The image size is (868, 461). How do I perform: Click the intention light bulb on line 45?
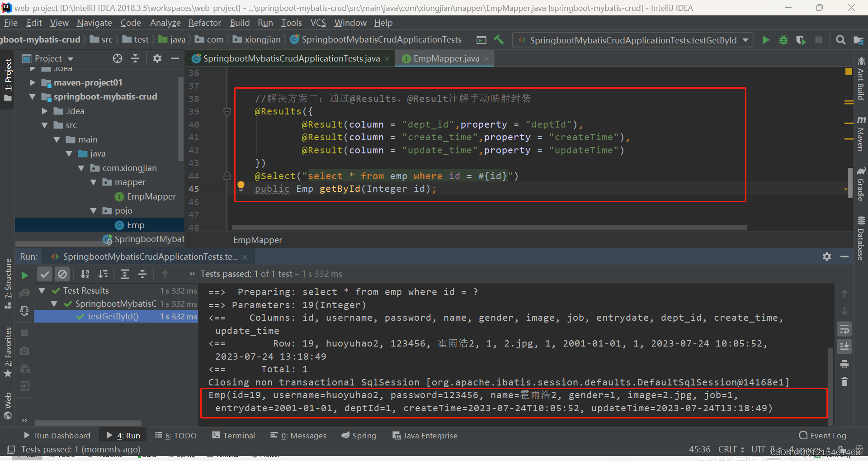pos(241,185)
